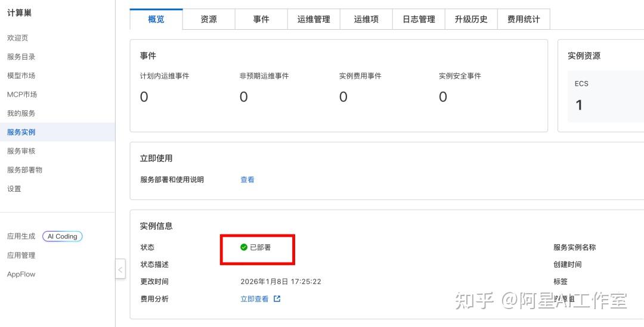
Task: Open 应用管理 in the sidebar
Action: [21, 255]
